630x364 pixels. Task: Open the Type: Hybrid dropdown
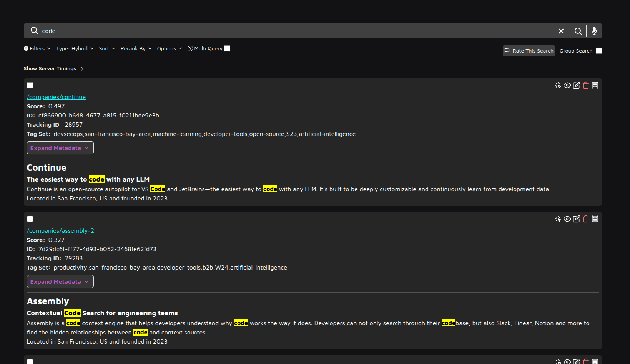(75, 48)
